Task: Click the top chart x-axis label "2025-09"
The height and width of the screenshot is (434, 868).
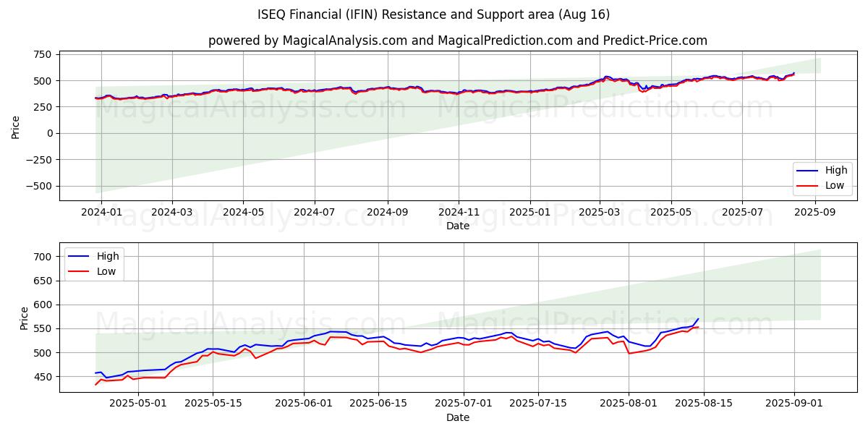Action: click(815, 213)
